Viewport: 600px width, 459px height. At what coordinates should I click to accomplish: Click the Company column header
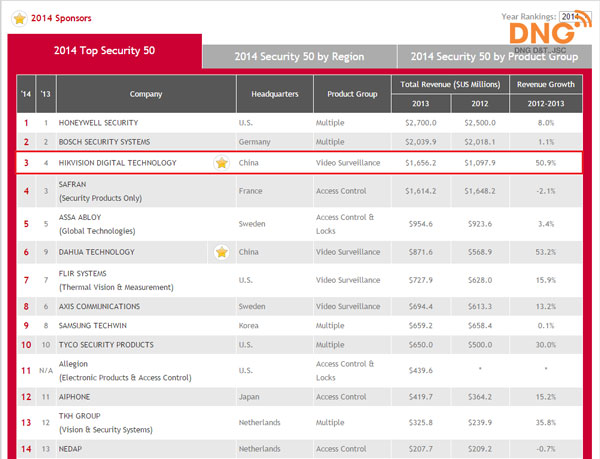146,94
